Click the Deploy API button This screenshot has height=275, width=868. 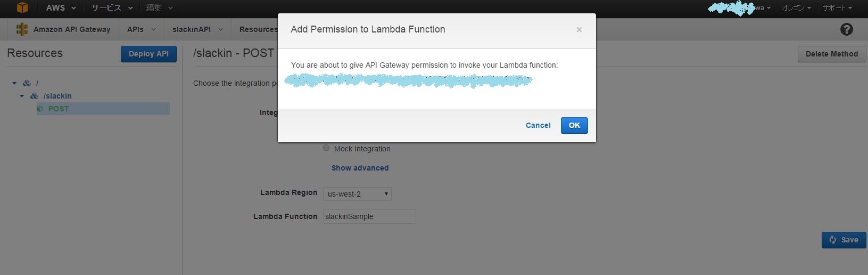(148, 54)
